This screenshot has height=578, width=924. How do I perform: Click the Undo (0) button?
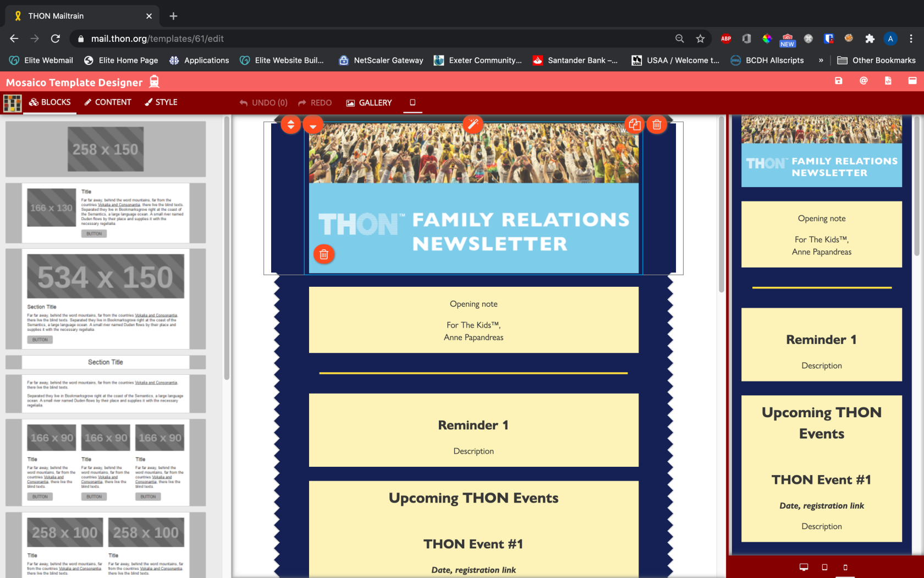[263, 103]
